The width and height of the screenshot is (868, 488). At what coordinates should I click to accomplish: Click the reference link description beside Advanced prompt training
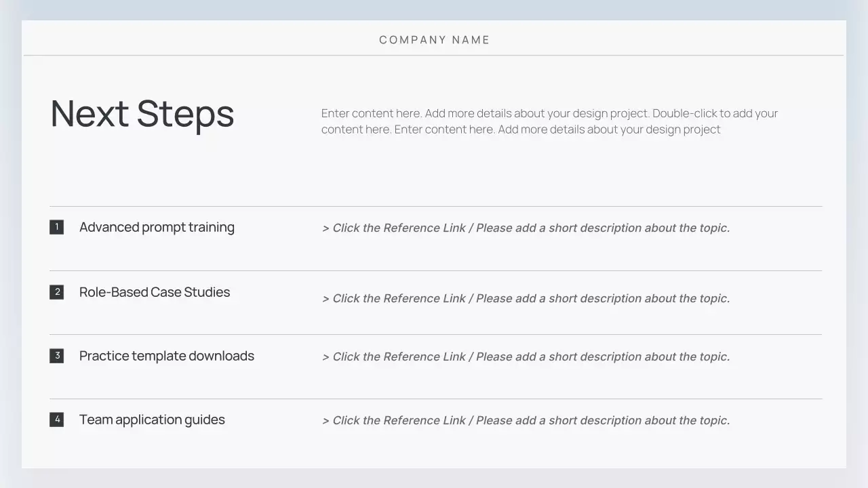pyautogui.click(x=526, y=228)
